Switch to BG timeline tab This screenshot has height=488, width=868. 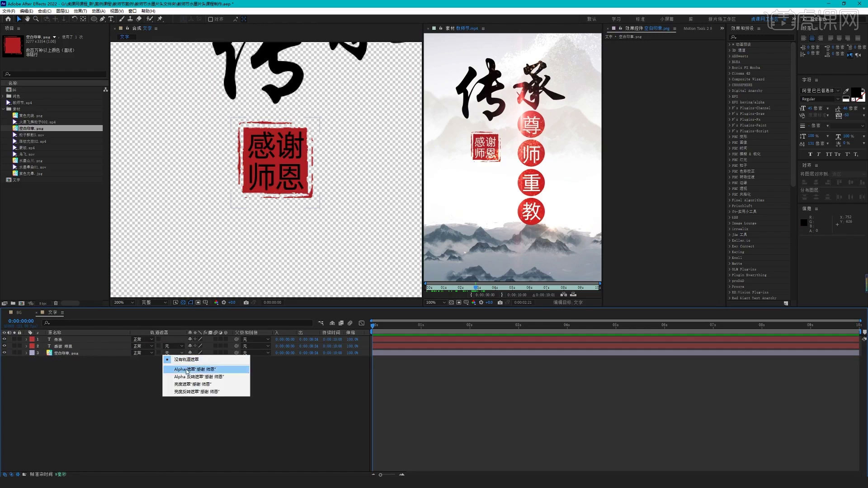coord(19,312)
